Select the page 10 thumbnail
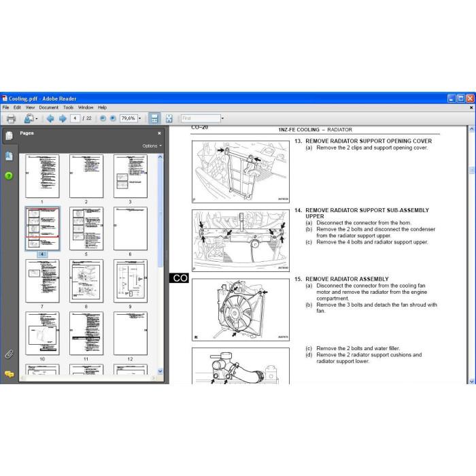 pyautogui.click(x=42, y=333)
